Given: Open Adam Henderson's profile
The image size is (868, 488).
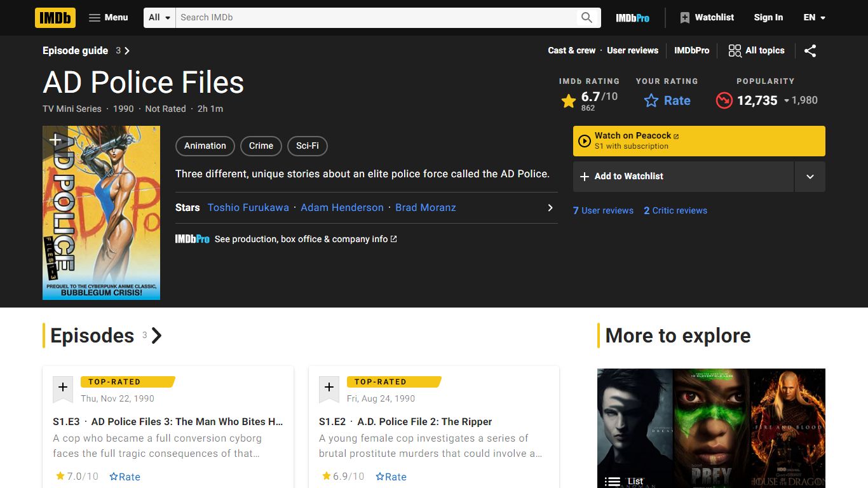Looking at the screenshot, I should pyautogui.click(x=342, y=208).
